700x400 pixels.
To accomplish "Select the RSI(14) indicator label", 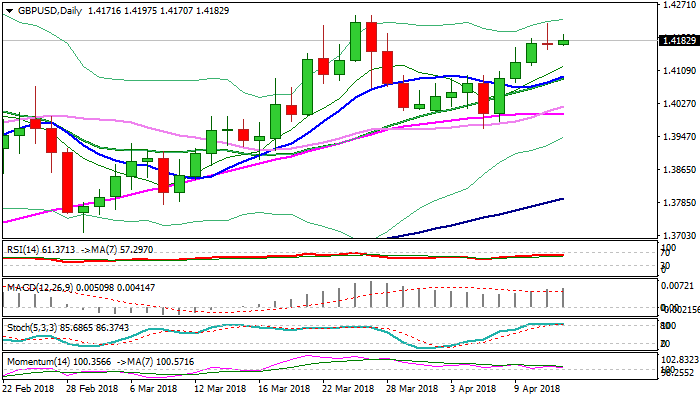I will click(x=28, y=247).
